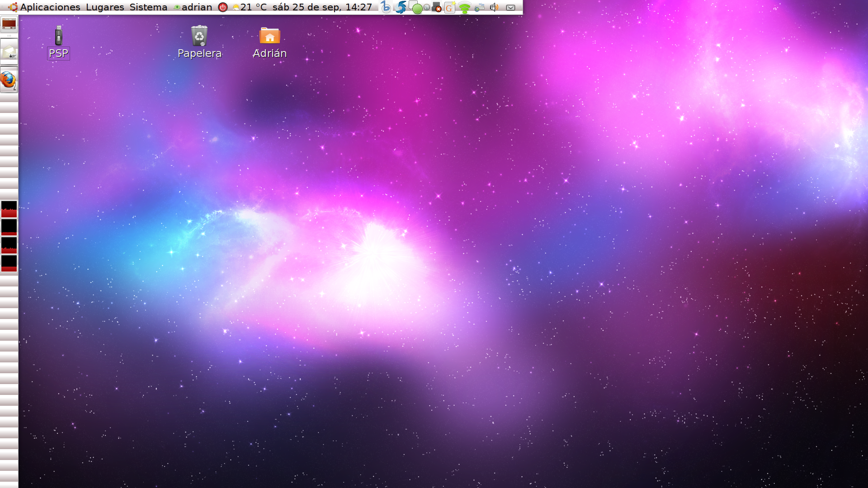Open the Aplicaciones menu
868x488 pixels.
50,7
